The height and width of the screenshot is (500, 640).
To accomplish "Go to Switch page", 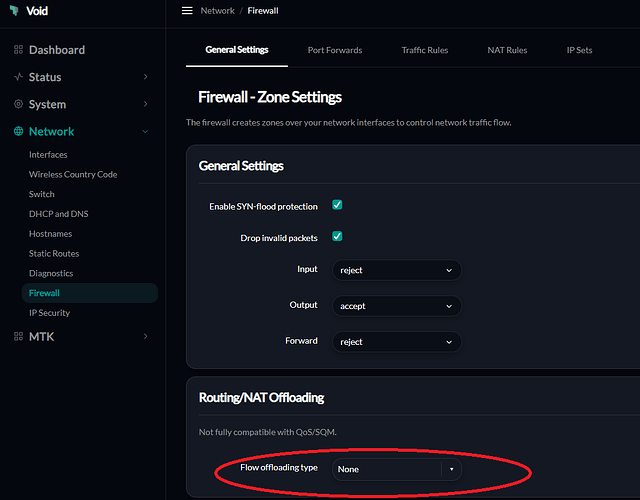I will (x=42, y=194).
